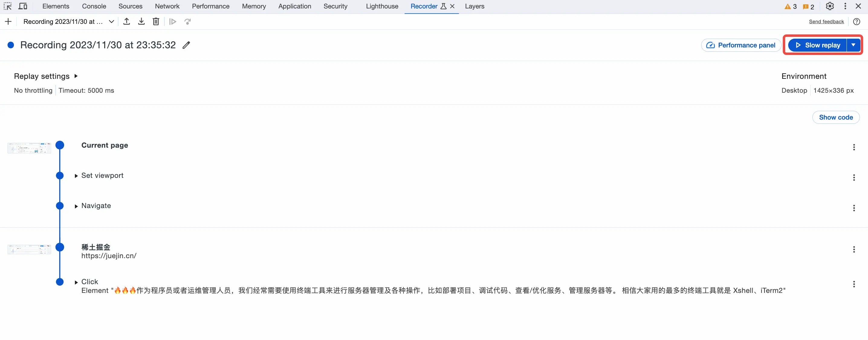The image size is (868, 340).
Task: Open the Send feedback link
Action: (x=826, y=21)
